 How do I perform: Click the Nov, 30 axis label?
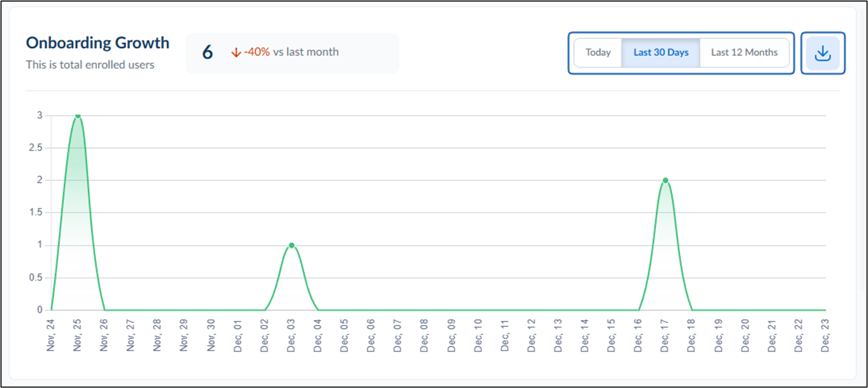pyautogui.click(x=211, y=335)
